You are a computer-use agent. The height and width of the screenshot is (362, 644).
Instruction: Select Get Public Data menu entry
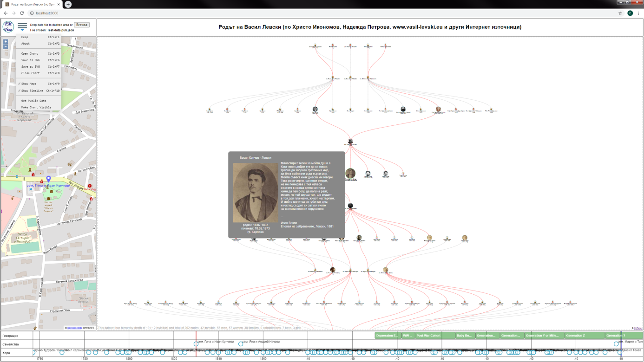click(x=39, y=101)
